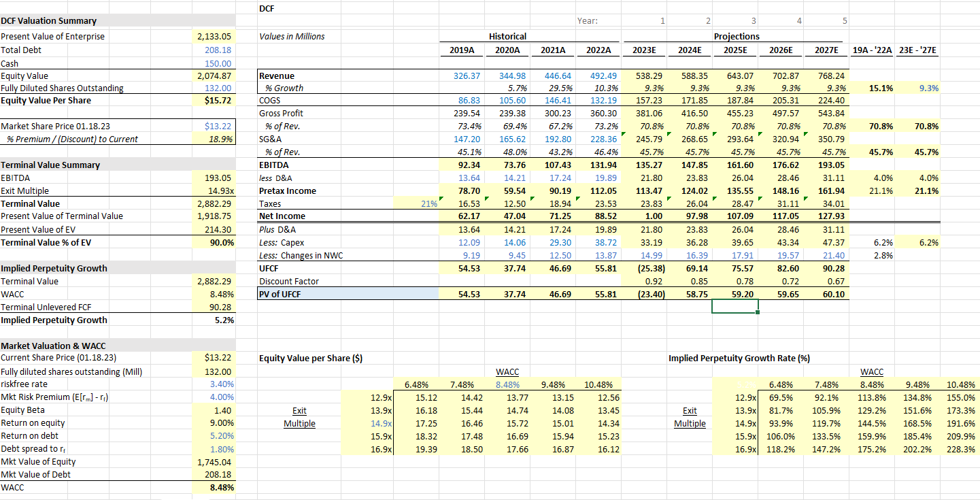Screen dimensions: 980x500
Task: Click the 69.5% perpetuity growth cell
Action: pyautogui.click(x=781, y=397)
